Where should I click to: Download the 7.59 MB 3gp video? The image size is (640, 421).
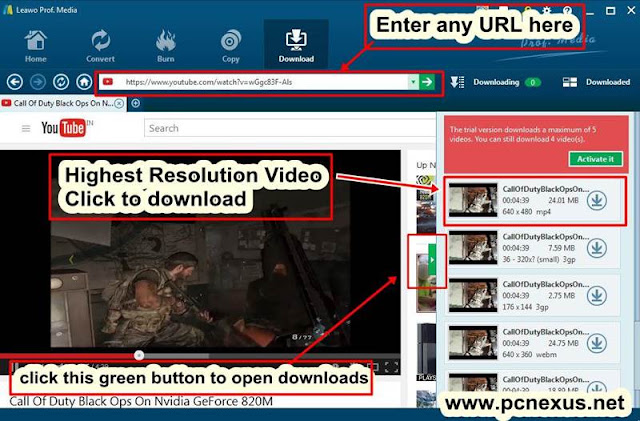tap(596, 248)
